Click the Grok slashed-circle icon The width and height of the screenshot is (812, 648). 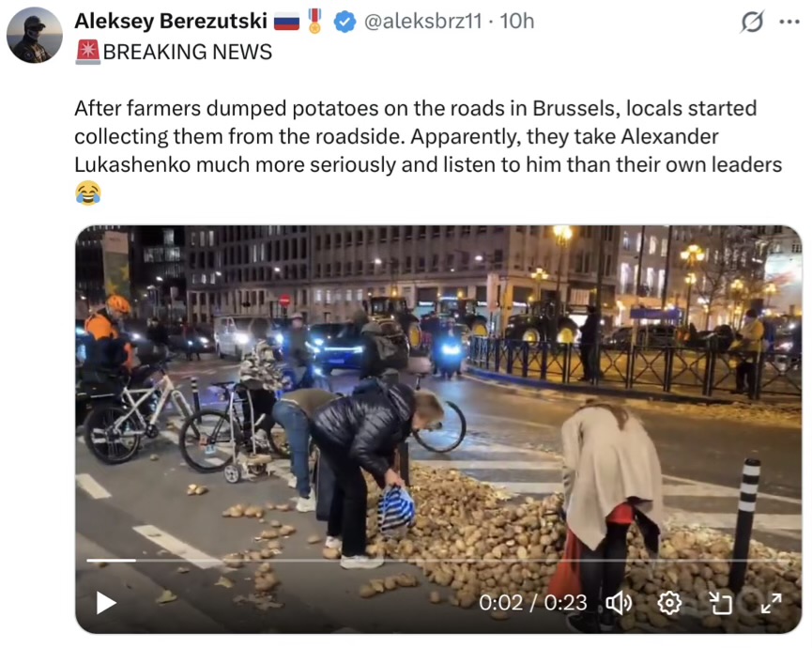(752, 22)
